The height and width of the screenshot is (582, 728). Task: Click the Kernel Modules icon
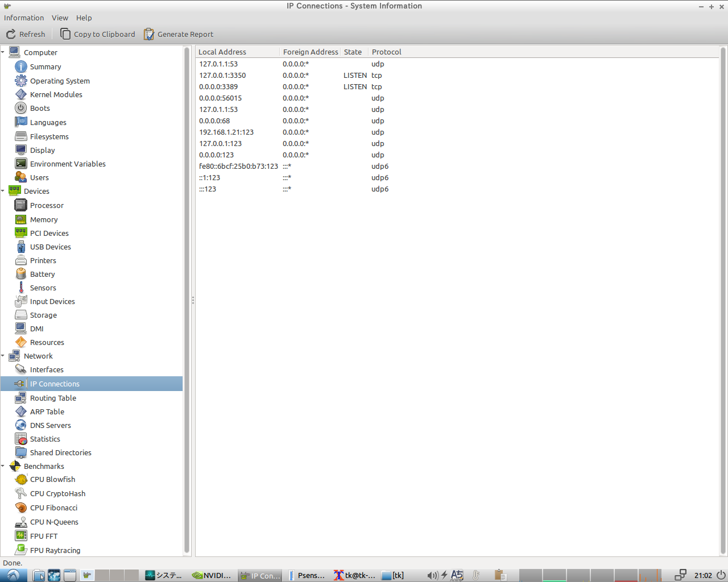tap(21, 94)
